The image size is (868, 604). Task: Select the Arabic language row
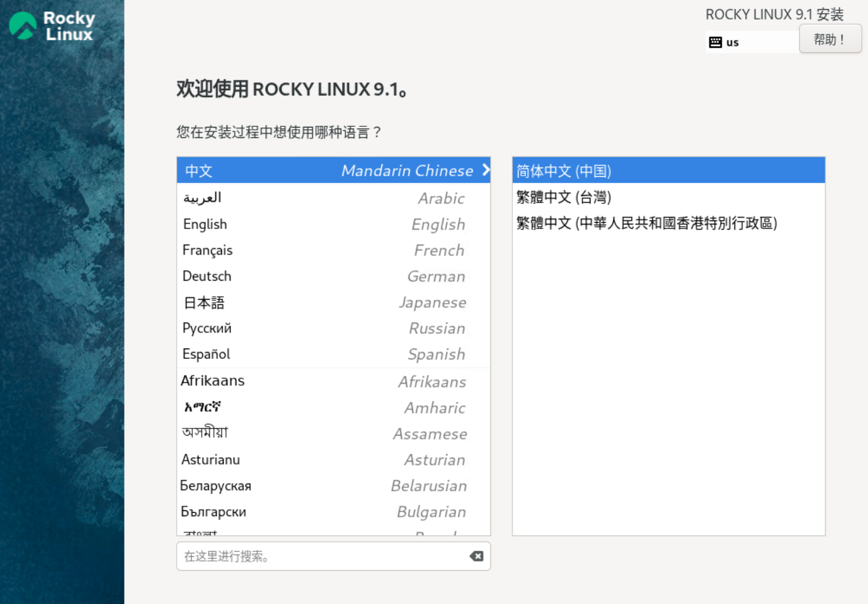333,198
